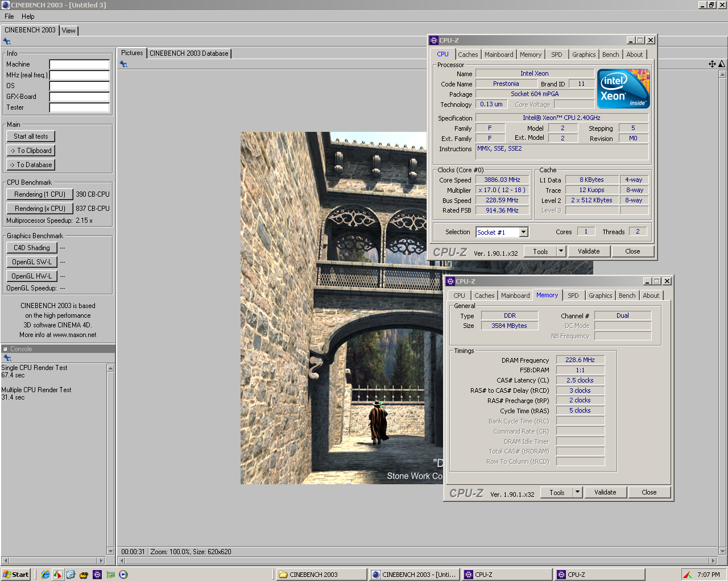Switch to the View tab
Image resolution: width=728 pixels, height=582 pixels.
69,31
